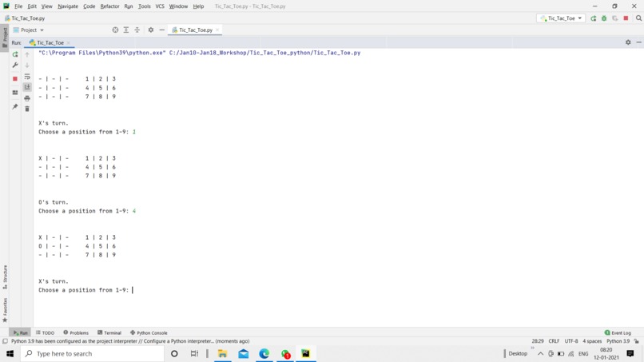Image resolution: width=644 pixels, height=362 pixels.
Task: Run with coverage icon in the top toolbar
Action: point(615,18)
